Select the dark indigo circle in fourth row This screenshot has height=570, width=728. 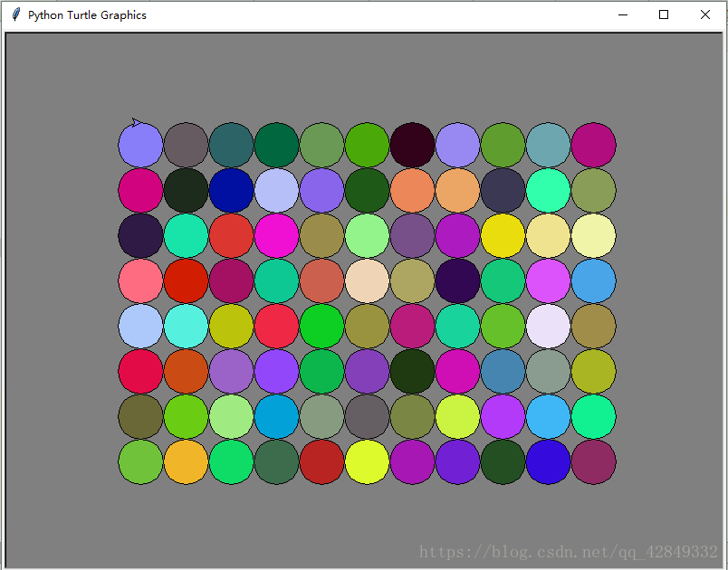pos(458,281)
